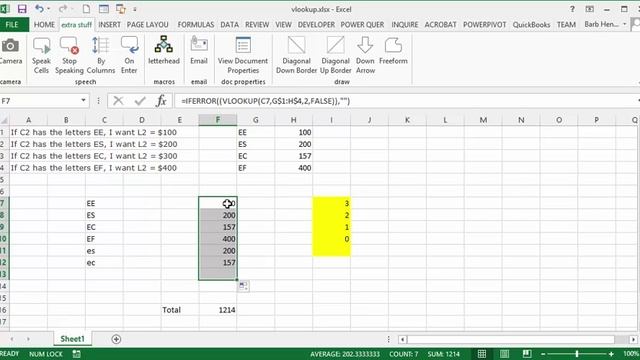
Task: Click in the formula bar text
Action: [266, 101]
